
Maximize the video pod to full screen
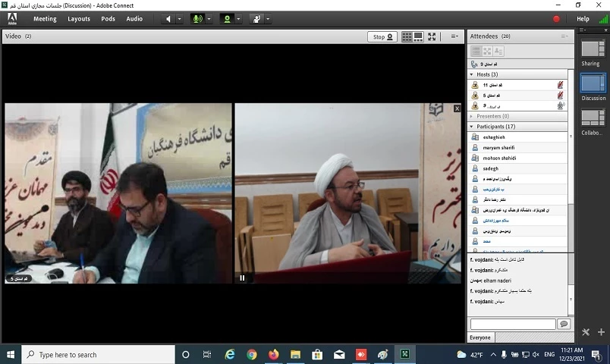click(x=432, y=36)
